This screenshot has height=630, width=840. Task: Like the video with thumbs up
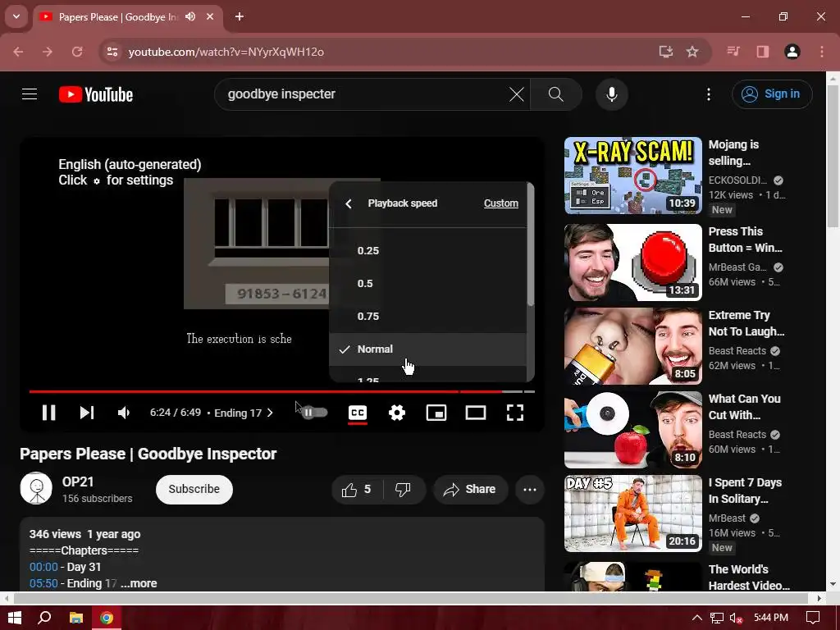point(358,490)
